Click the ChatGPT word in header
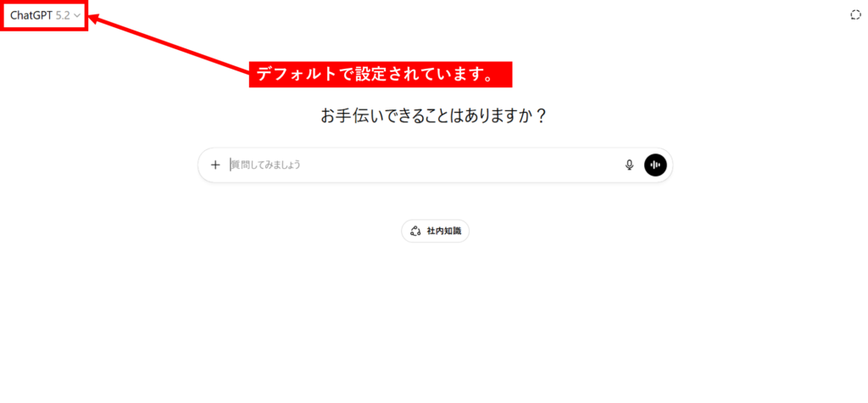This screenshot has width=868, height=403. pos(31,15)
